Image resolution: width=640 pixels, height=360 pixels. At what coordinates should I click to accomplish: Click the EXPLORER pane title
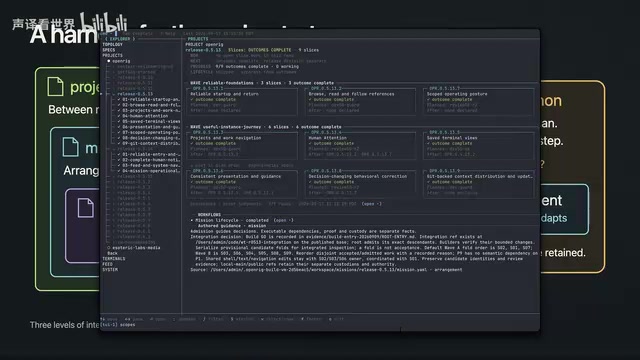pyautogui.click(x=120, y=39)
